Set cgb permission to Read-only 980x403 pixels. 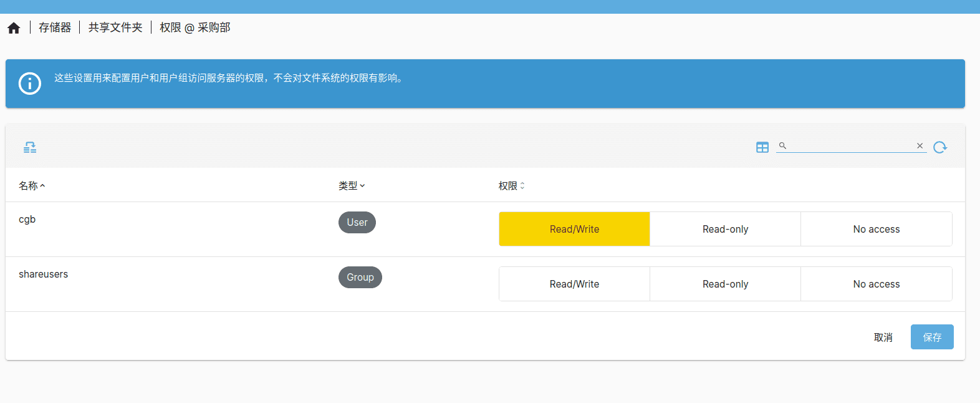[x=725, y=229]
